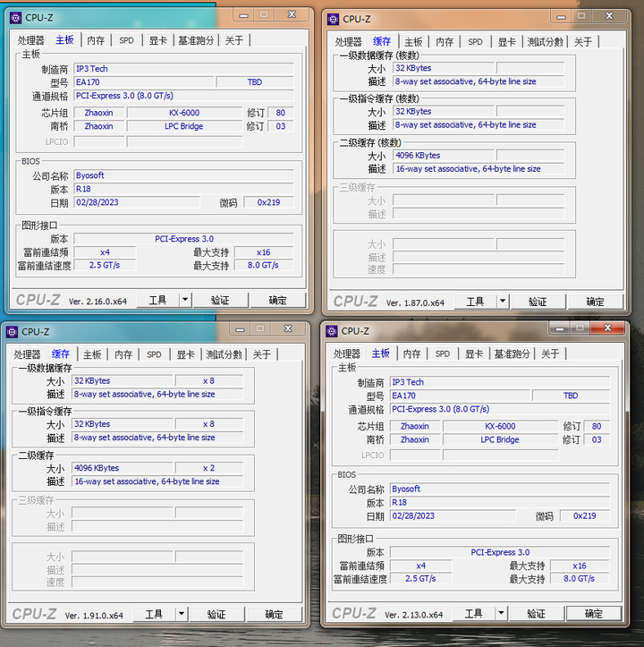Image resolution: width=644 pixels, height=647 pixels.
Task: Select 内存 tab in version 1.87.0 window
Action: pos(445,42)
